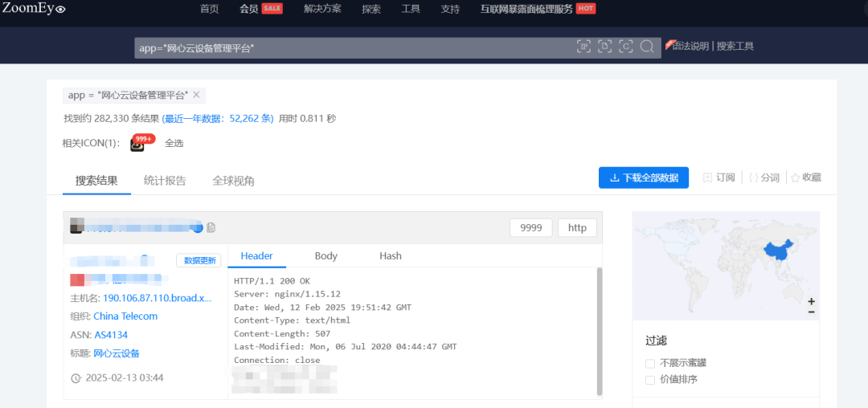The image size is (868, 408).
Task: Click the timestamp 2025-02-13 03:44
Action: tap(125, 378)
